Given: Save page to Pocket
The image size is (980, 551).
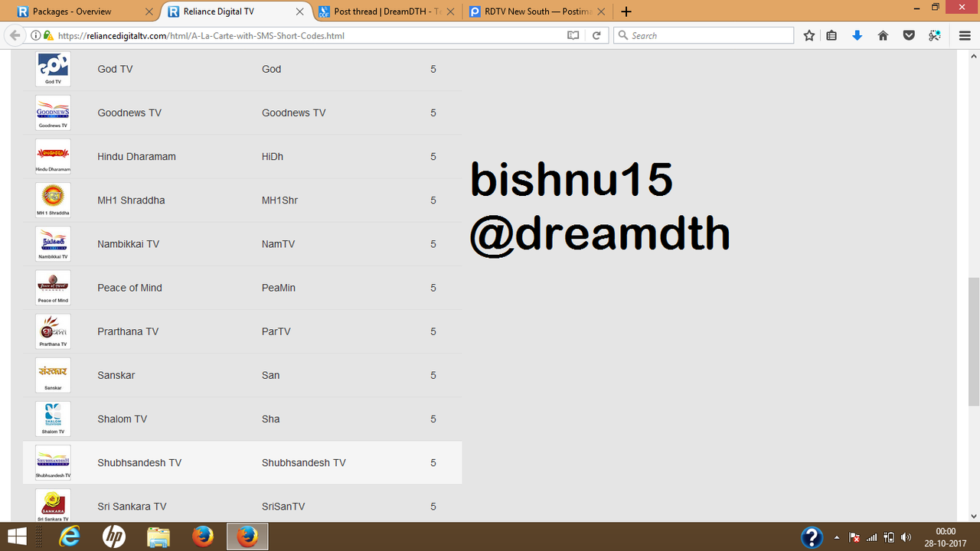Looking at the screenshot, I should pyautogui.click(x=909, y=35).
